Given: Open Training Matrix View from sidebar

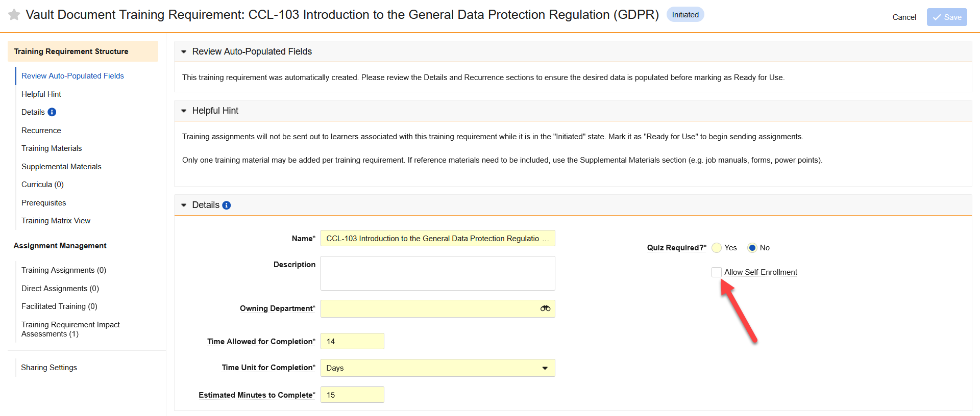Looking at the screenshot, I should coord(56,221).
